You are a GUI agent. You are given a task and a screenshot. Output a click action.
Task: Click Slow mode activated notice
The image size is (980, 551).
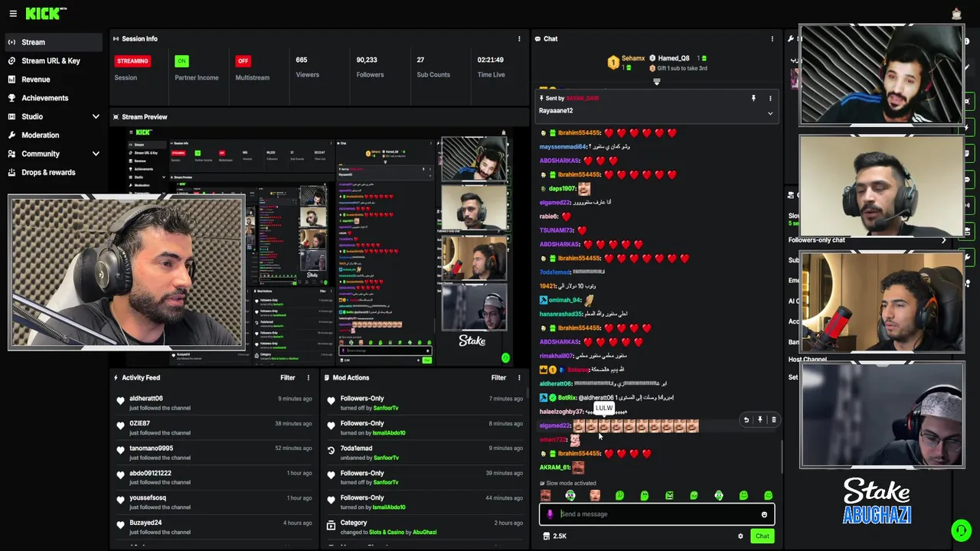click(568, 484)
